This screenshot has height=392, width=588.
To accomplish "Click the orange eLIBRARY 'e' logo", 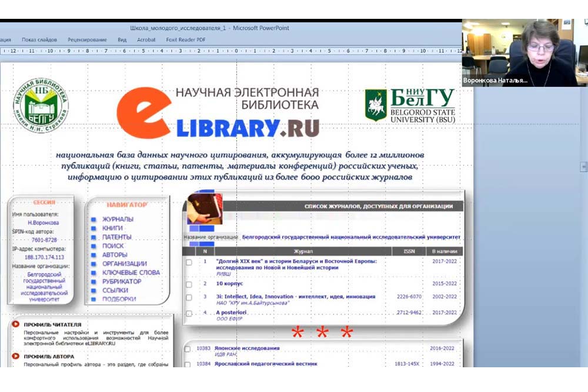I will (x=143, y=112).
